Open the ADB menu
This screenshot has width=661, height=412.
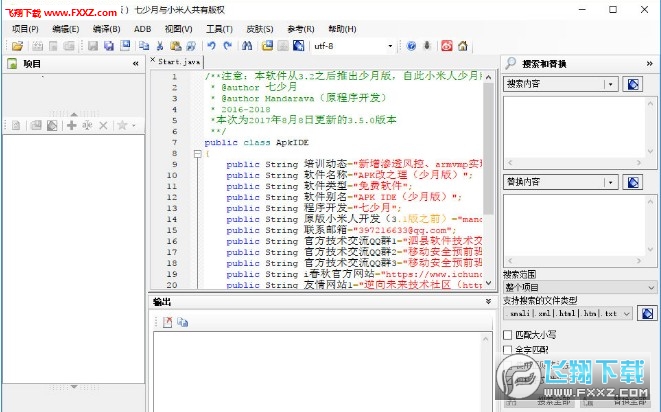point(143,29)
